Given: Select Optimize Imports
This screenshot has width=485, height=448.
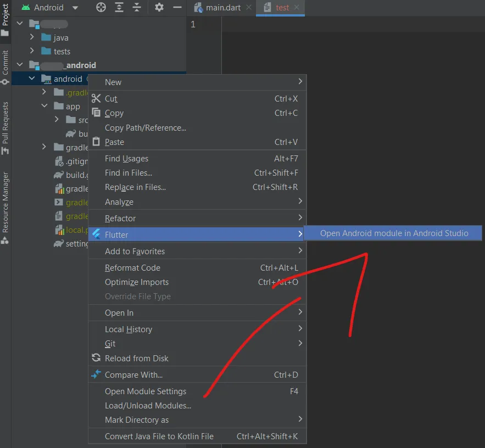Looking at the screenshot, I should click(197, 282).
